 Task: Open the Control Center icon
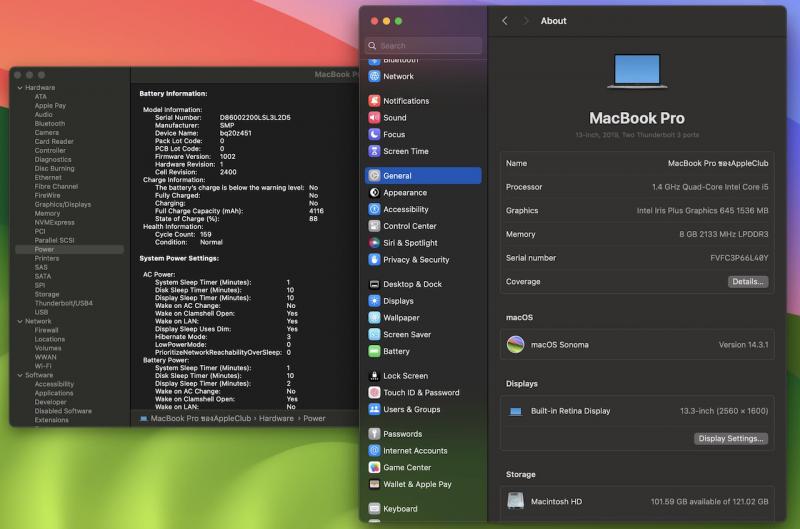[374, 226]
